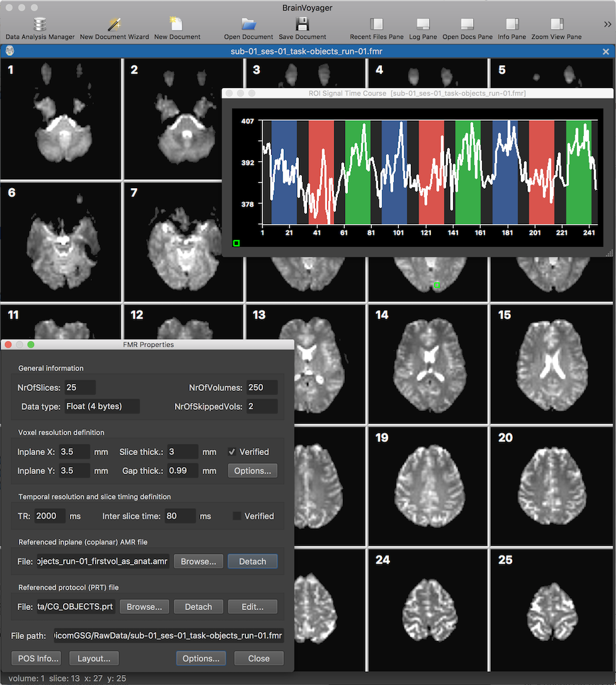Select brain slice 24 thumbnail

[x=428, y=610]
